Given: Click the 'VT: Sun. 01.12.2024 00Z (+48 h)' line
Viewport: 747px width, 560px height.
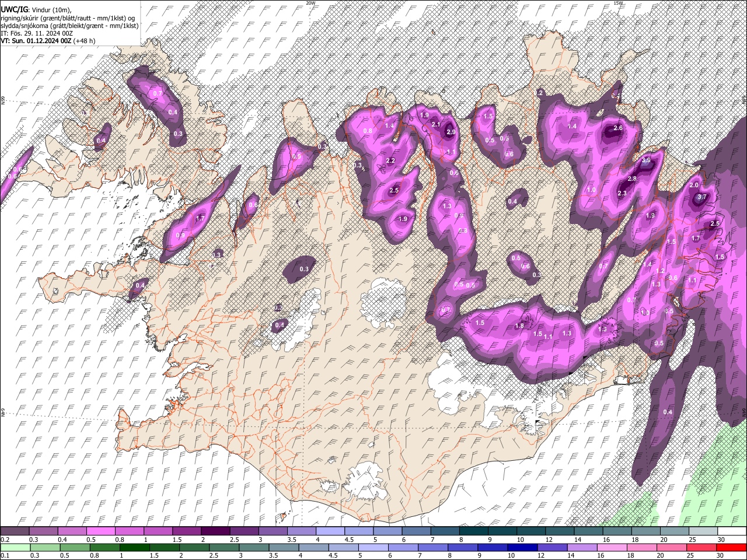Looking at the screenshot, I should (x=48, y=41).
